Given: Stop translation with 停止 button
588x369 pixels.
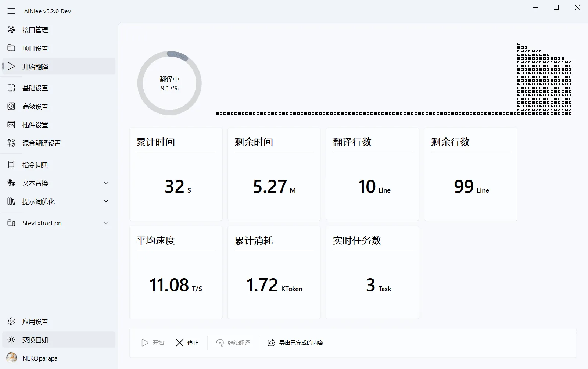Looking at the screenshot, I should pyautogui.click(x=187, y=343).
